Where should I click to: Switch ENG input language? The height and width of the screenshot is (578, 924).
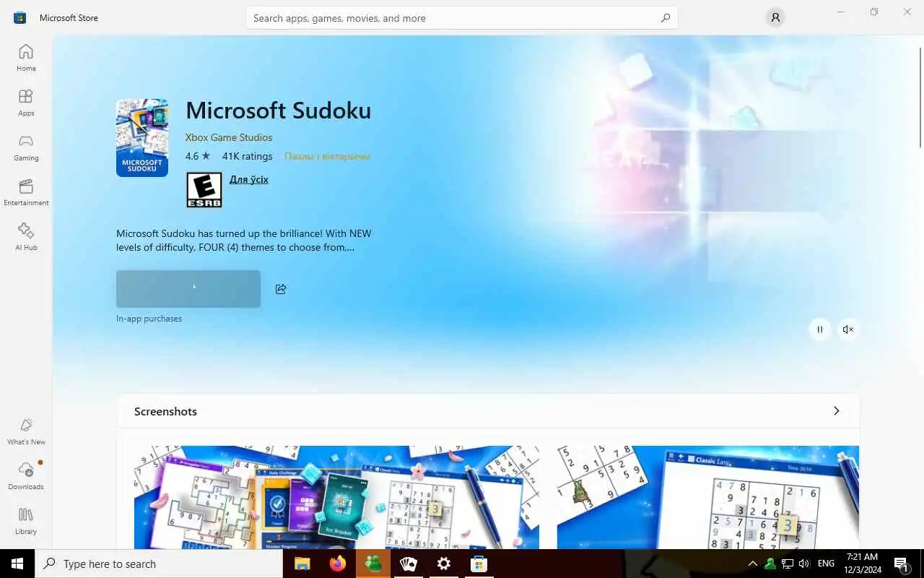[827, 564]
